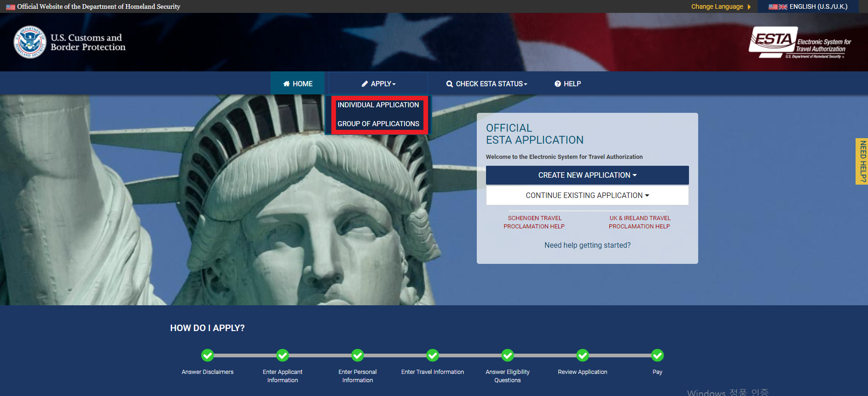The width and height of the screenshot is (868, 396).
Task: Click the Enter Travel Information step label
Action: [x=433, y=372]
